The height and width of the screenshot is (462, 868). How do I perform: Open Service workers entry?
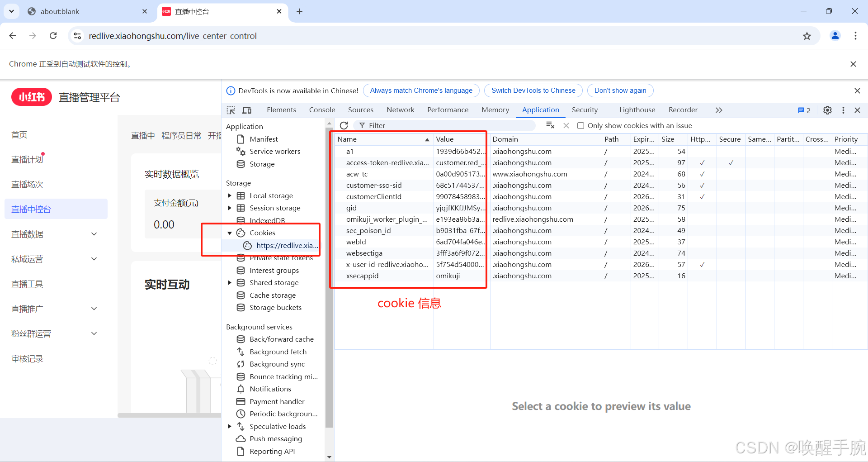[x=275, y=151]
